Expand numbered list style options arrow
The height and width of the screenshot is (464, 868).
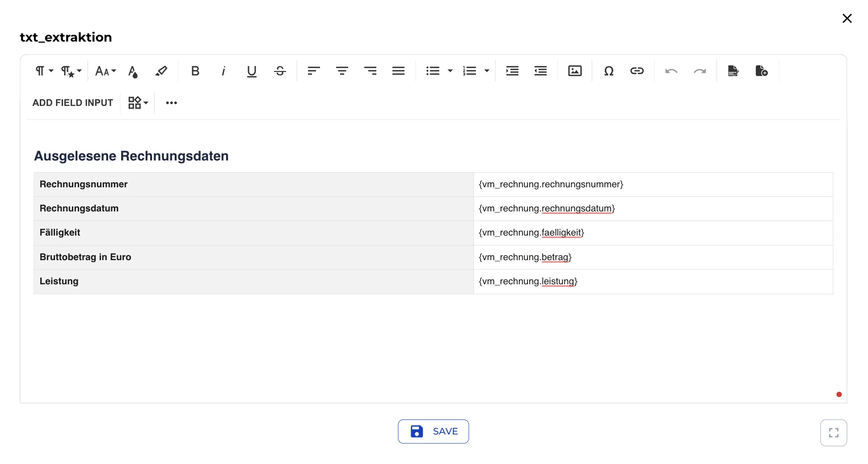(x=487, y=71)
